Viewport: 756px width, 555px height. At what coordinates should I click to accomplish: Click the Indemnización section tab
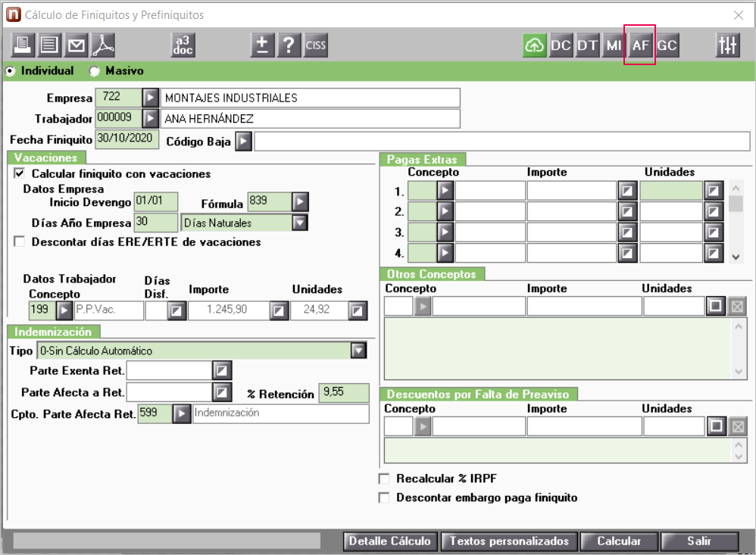(54, 332)
